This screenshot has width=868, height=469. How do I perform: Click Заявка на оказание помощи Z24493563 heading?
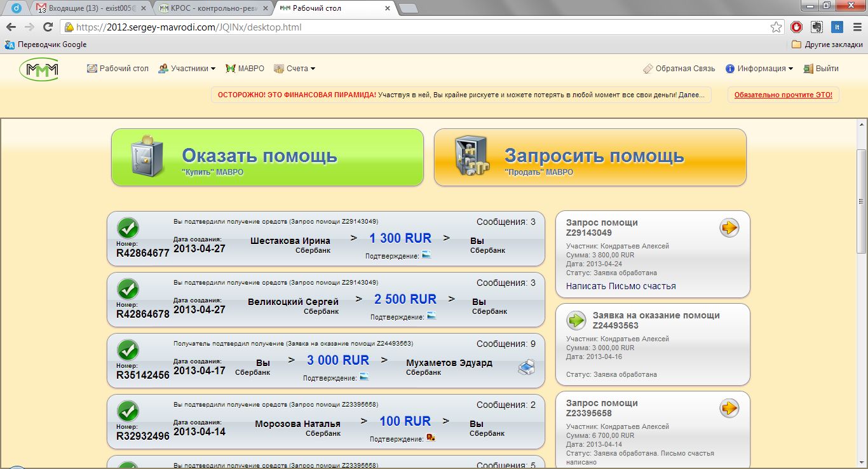click(x=656, y=320)
